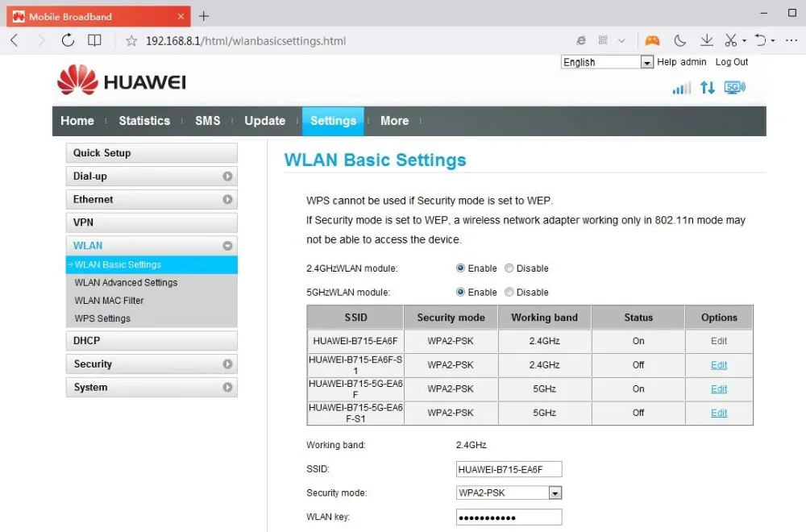Edit the HUAWEI-B715-EA6F SSID row
The image size is (806, 532).
(x=719, y=341)
